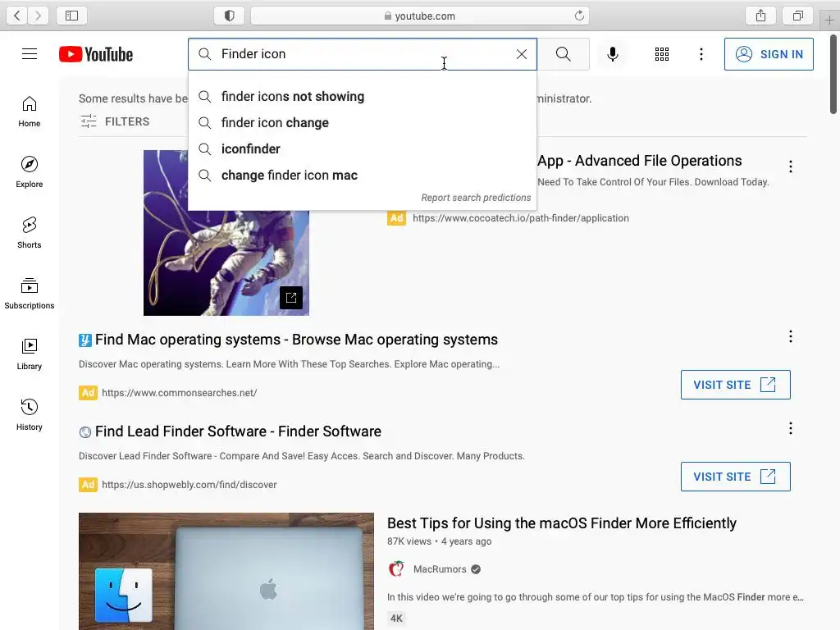Open the settings three-dot menu beside Sign In

[x=701, y=54]
